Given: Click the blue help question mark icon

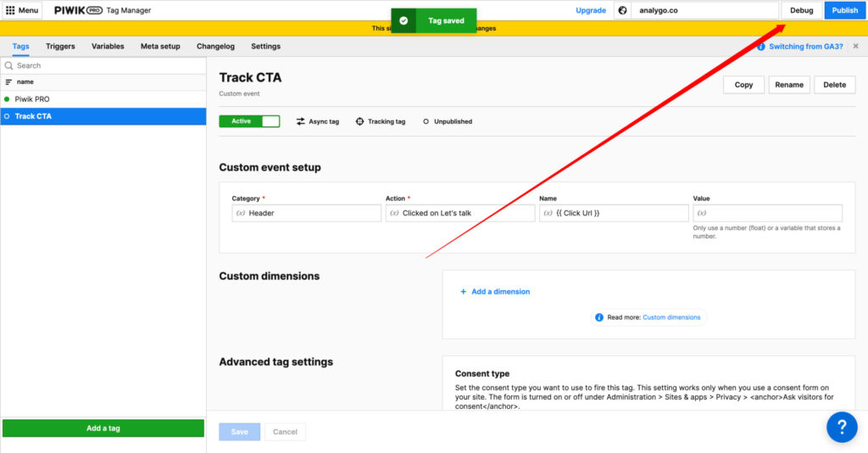Looking at the screenshot, I should 842,427.
